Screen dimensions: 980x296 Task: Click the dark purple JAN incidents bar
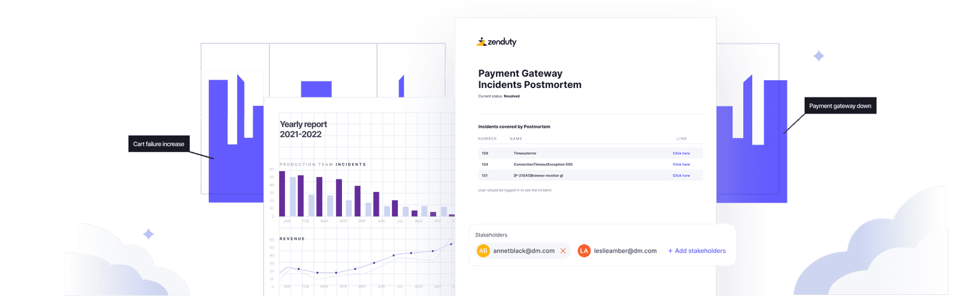pyautogui.click(x=282, y=194)
